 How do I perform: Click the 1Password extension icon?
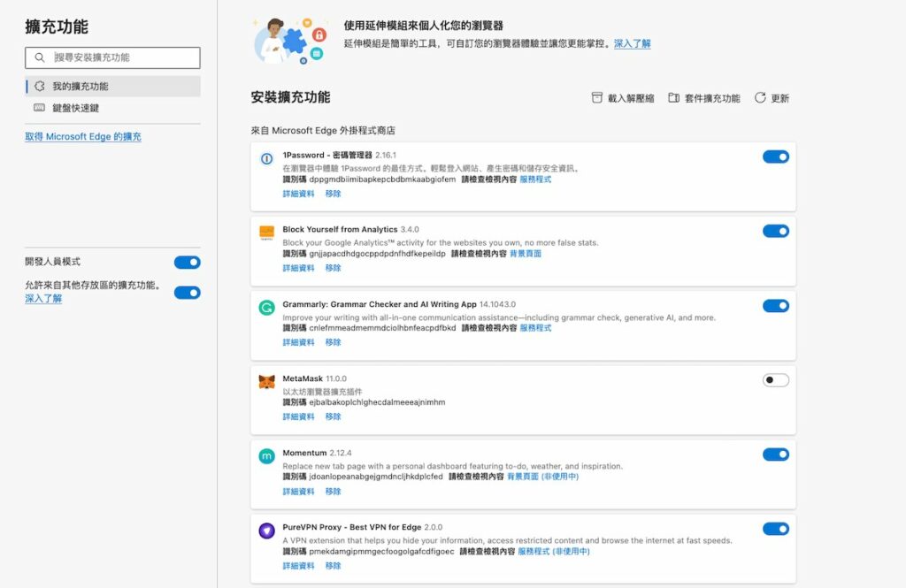pos(266,158)
